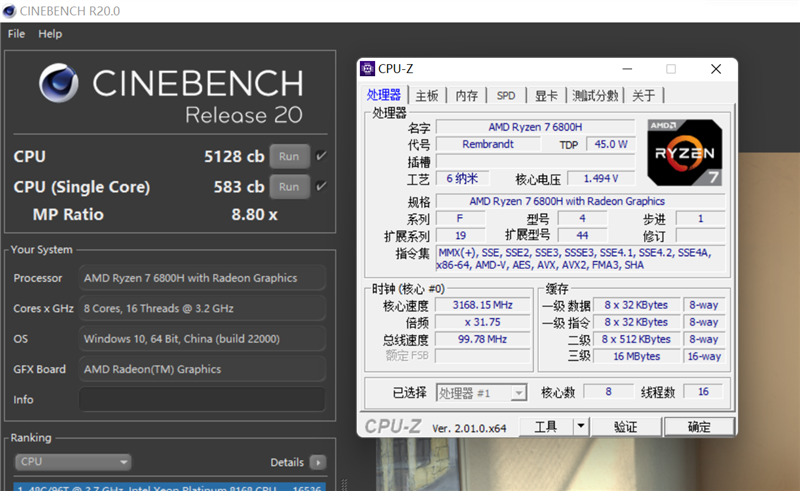Switch to the 处理器 tab in CPU-Z
This screenshot has height=491, width=800.
pyautogui.click(x=384, y=95)
